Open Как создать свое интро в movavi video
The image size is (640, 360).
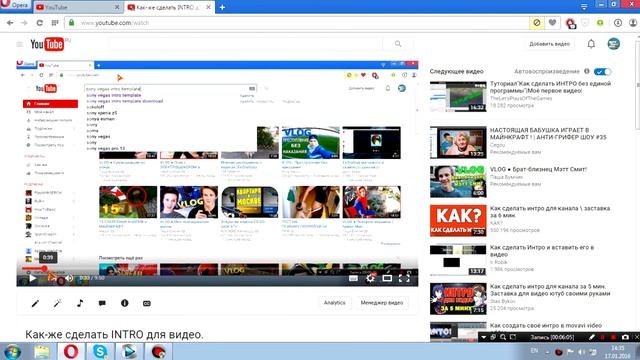pos(546,325)
